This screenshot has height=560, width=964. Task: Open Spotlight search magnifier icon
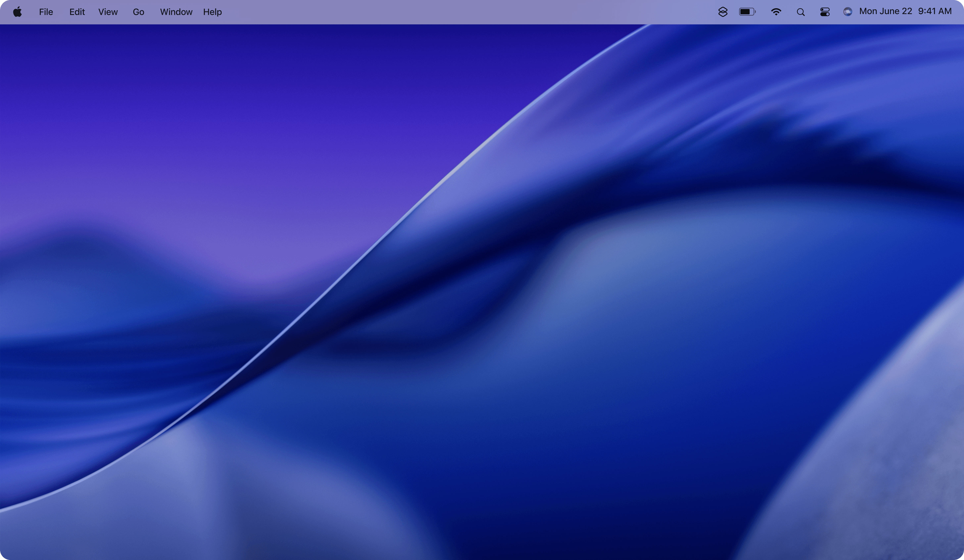tap(800, 12)
